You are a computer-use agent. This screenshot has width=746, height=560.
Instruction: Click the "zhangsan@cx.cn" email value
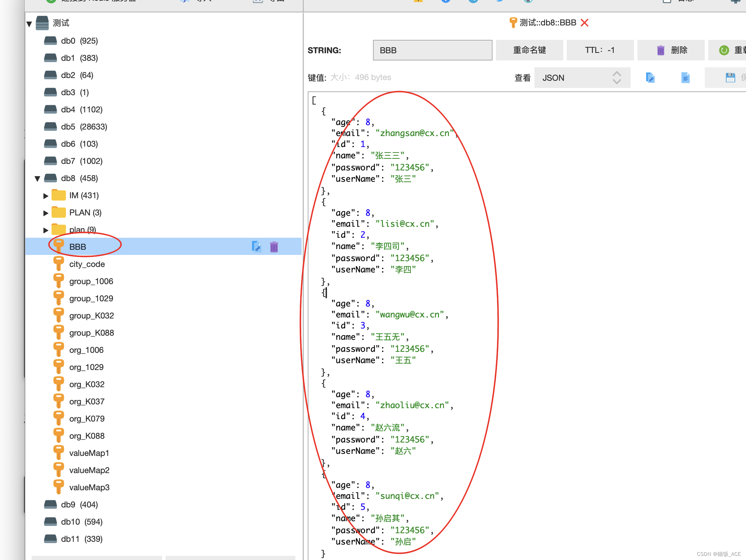(415, 133)
